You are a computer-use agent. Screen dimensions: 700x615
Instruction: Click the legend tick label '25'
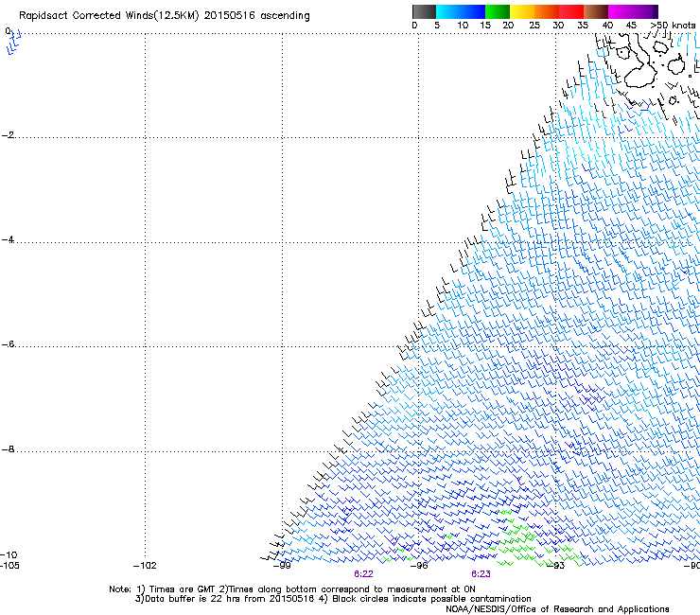pos(534,26)
